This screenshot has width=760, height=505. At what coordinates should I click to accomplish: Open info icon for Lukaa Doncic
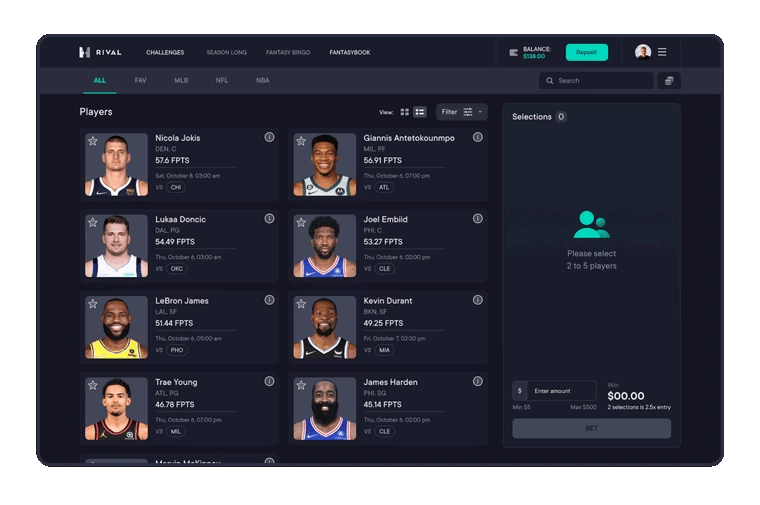coord(269,219)
